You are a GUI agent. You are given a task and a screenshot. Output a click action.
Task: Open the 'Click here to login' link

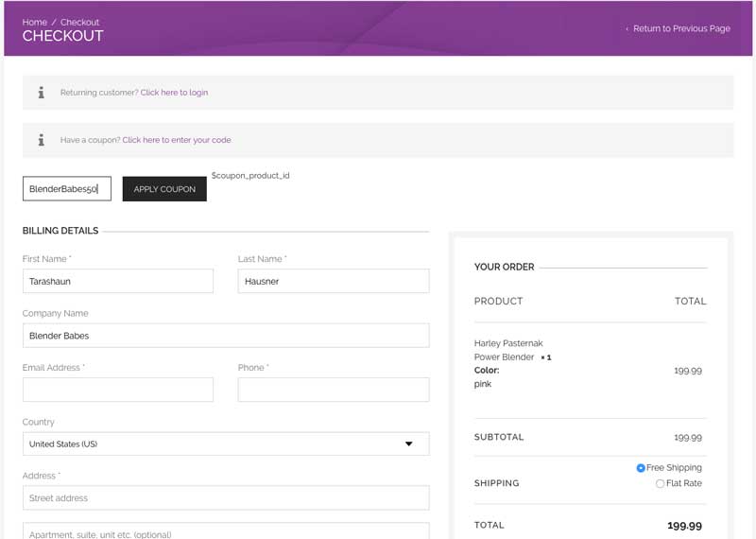(174, 93)
